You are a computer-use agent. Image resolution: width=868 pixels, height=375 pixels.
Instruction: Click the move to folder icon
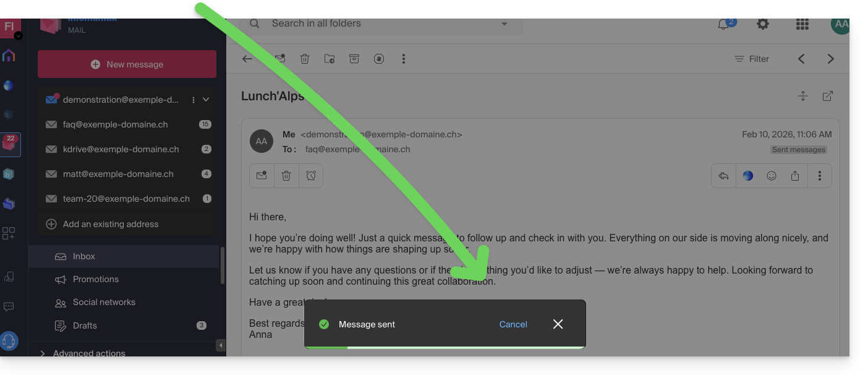(330, 59)
